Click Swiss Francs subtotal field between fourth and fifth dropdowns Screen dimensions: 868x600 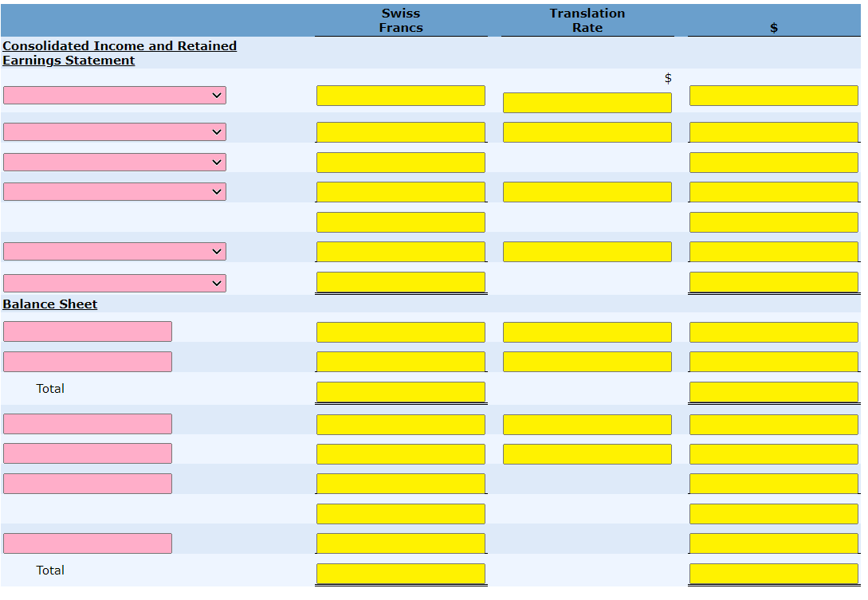pyautogui.click(x=401, y=222)
